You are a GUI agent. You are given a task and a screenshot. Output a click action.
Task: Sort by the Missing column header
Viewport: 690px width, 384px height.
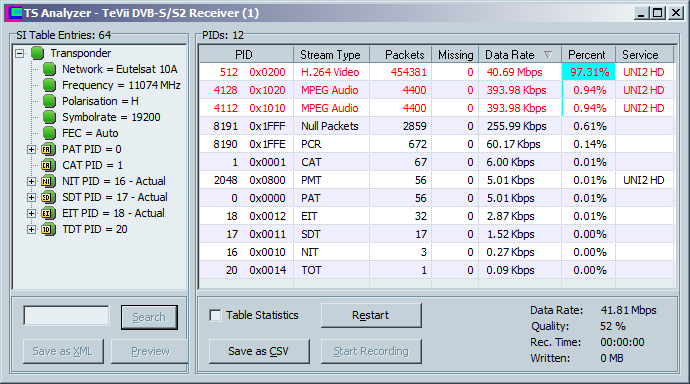[455, 55]
